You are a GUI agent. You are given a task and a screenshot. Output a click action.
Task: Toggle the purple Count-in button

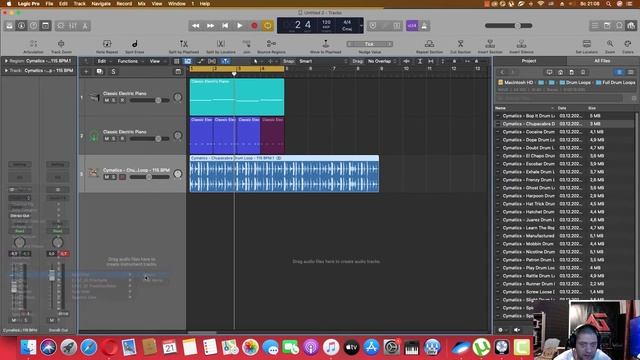tap(412, 26)
